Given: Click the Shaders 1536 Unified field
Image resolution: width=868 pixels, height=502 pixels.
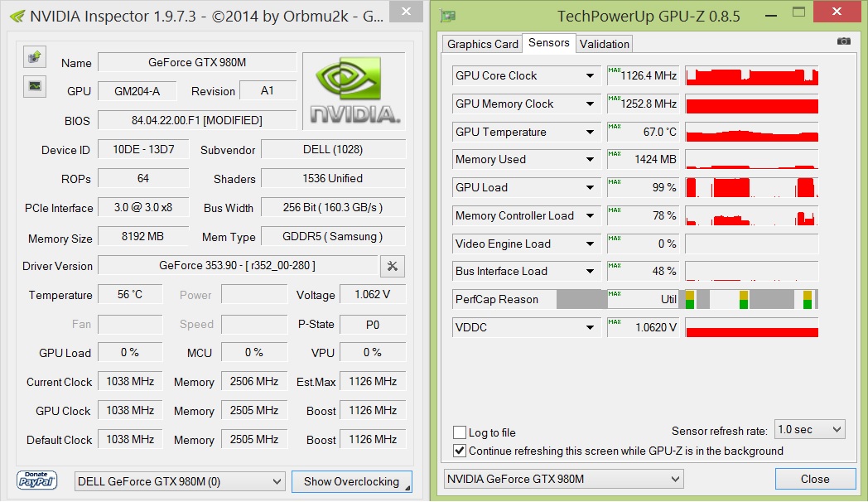Looking at the screenshot, I should click(x=333, y=178).
